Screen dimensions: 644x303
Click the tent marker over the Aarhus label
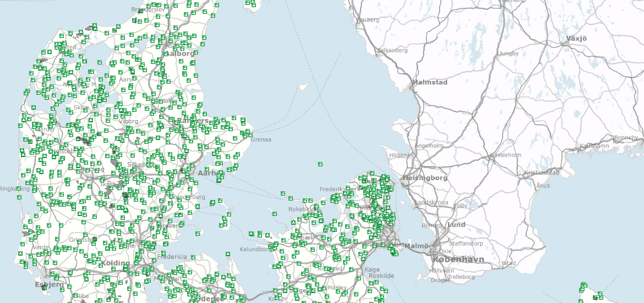pyautogui.click(x=221, y=173)
